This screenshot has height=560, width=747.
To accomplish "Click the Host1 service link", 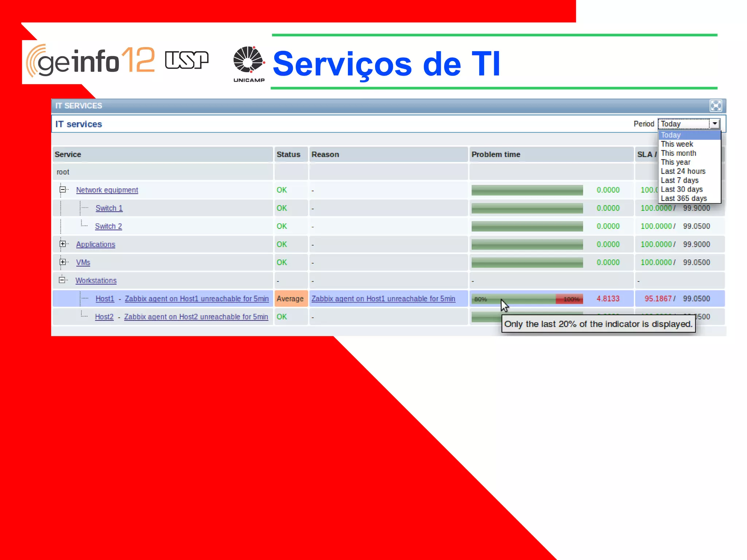I will [x=105, y=298].
